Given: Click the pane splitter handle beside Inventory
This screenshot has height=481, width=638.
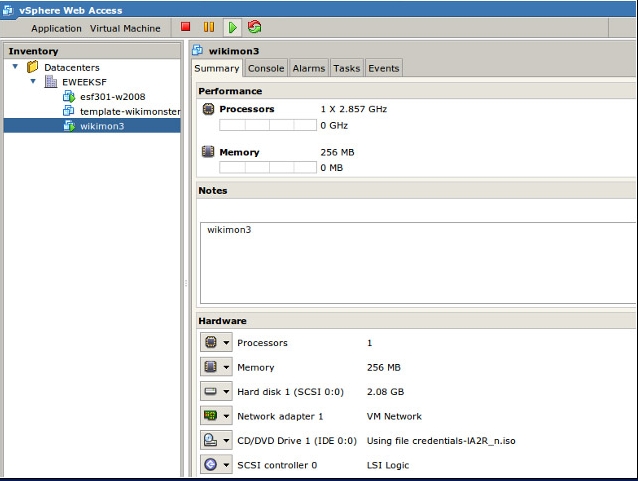Looking at the screenshot, I should coord(186,283).
